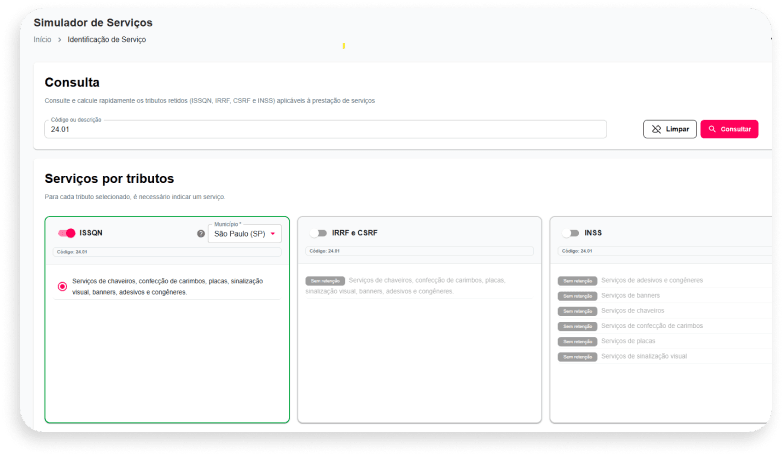Viewport: 784px width, 456px height.
Task: Click the magnifier icon in Consultar button
Action: [712, 129]
